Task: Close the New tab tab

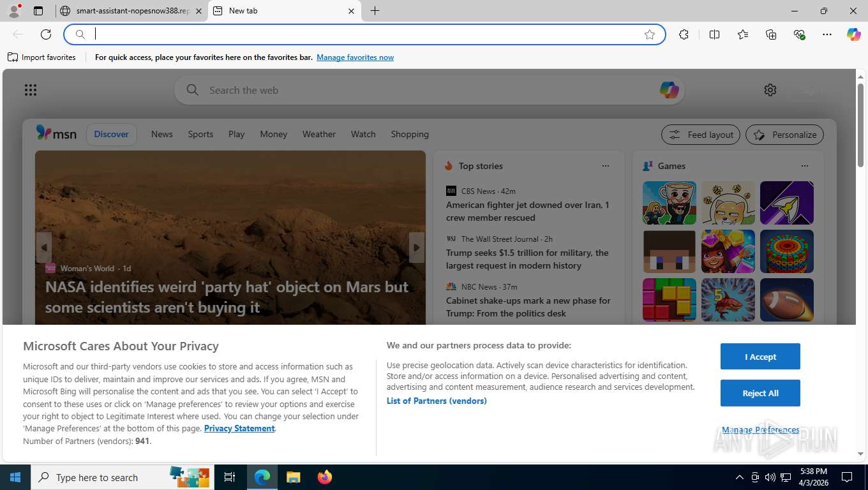Action: [351, 11]
